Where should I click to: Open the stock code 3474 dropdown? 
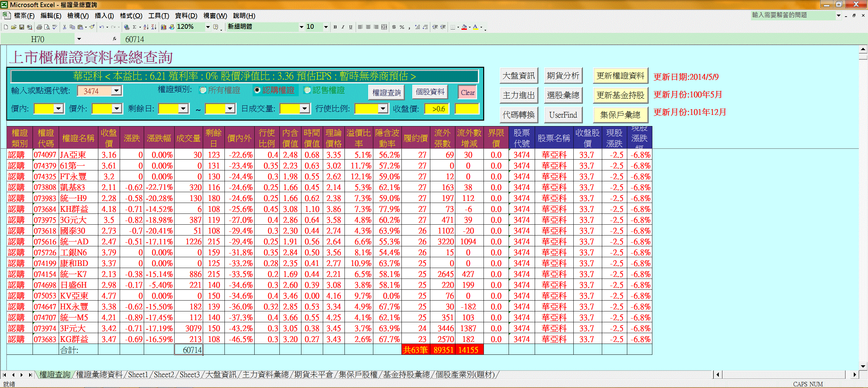(x=116, y=91)
